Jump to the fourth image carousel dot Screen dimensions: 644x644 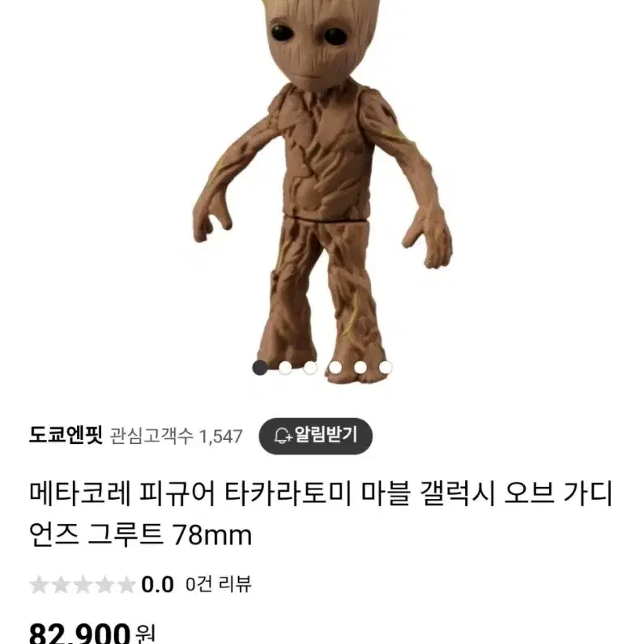(x=335, y=368)
